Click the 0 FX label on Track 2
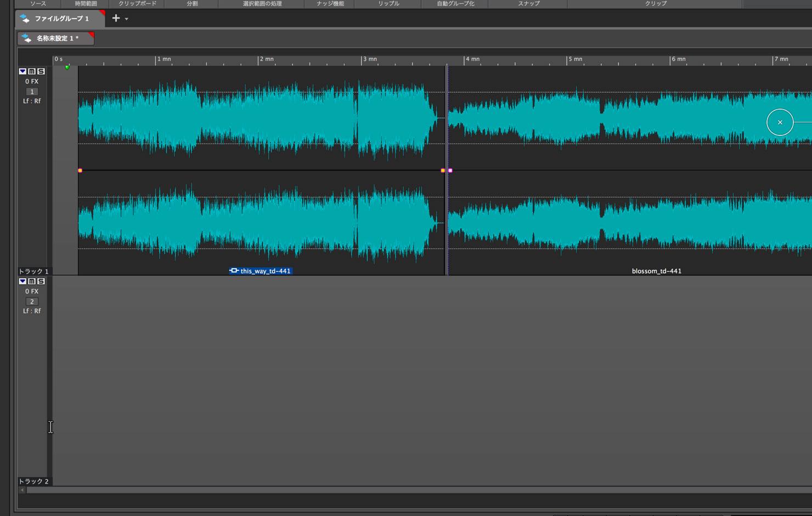This screenshot has width=812, height=516. 32,292
